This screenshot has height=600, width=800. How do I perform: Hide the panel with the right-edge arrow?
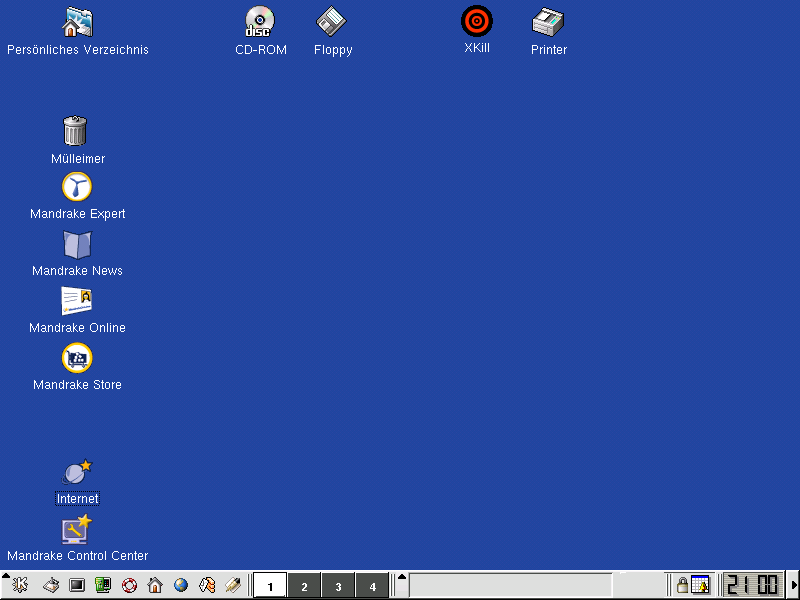coord(793,585)
